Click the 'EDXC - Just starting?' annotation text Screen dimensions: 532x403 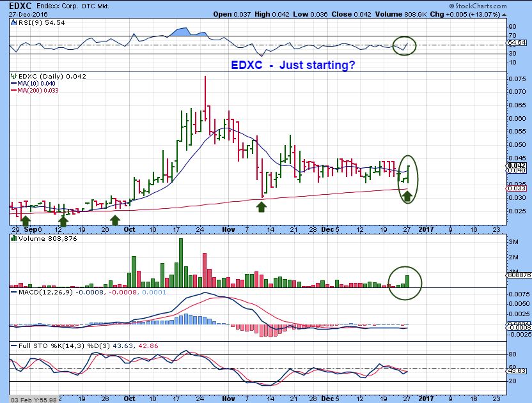click(293, 65)
